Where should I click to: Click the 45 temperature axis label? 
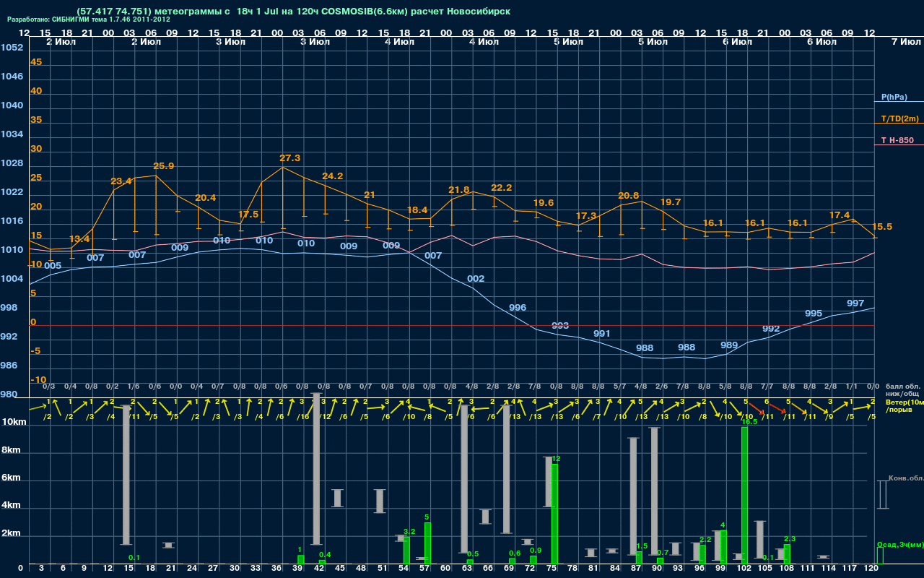[36, 62]
